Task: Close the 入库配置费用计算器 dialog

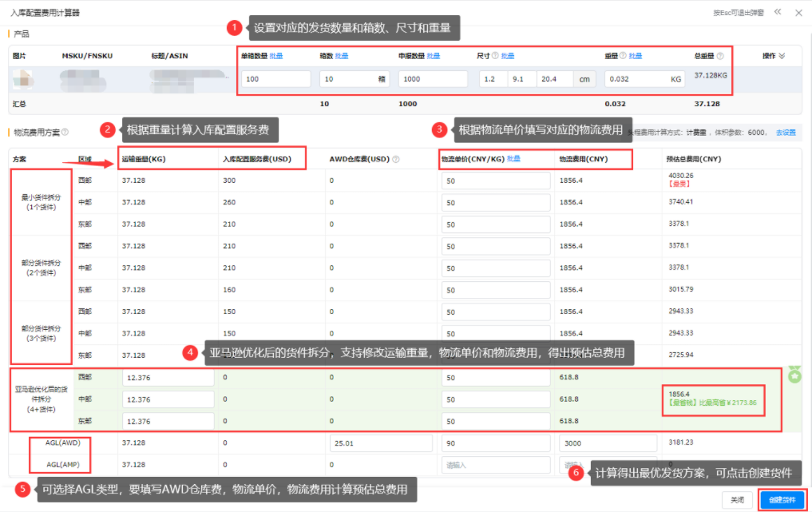Action: click(798, 13)
